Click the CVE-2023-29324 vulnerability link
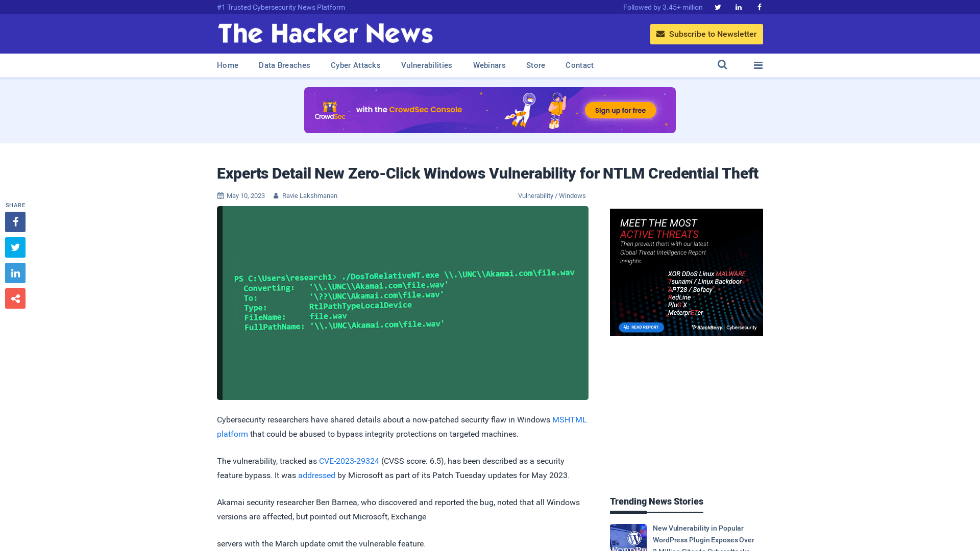 349,461
